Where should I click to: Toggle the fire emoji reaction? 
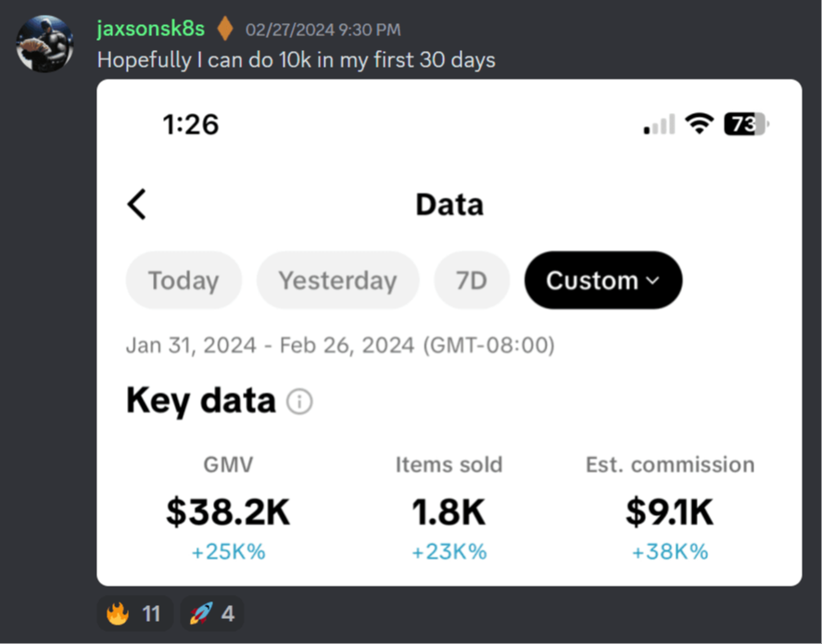pyautogui.click(x=133, y=613)
